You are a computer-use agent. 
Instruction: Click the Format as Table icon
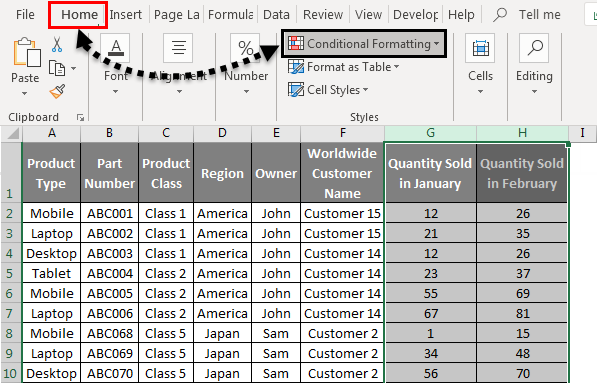(x=296, y=67)
